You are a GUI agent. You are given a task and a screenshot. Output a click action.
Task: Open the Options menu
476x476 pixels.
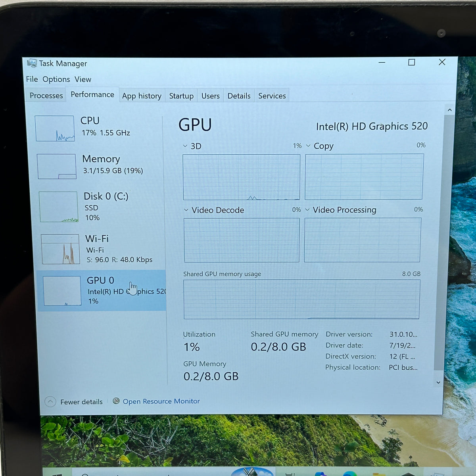pos(56,79)
